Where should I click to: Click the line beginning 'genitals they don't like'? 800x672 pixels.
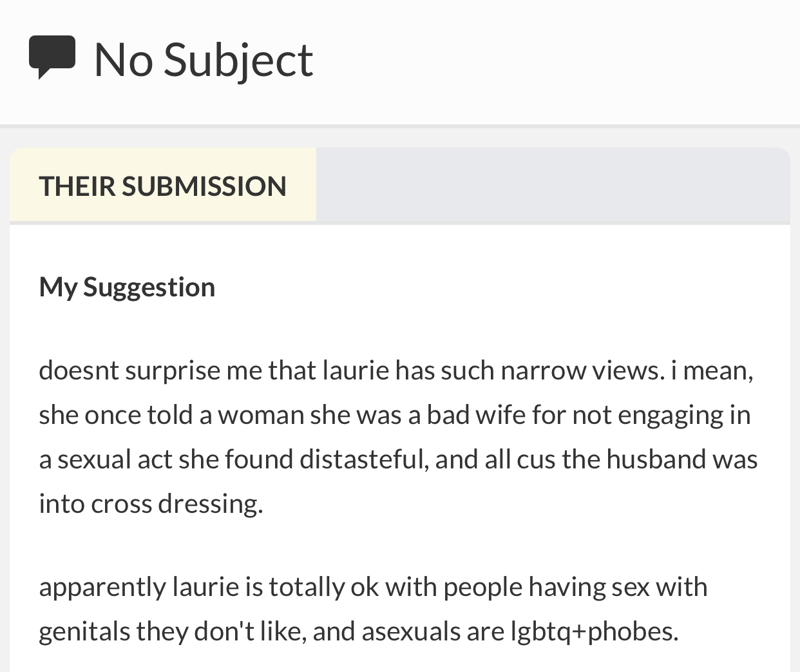(359, 631)
